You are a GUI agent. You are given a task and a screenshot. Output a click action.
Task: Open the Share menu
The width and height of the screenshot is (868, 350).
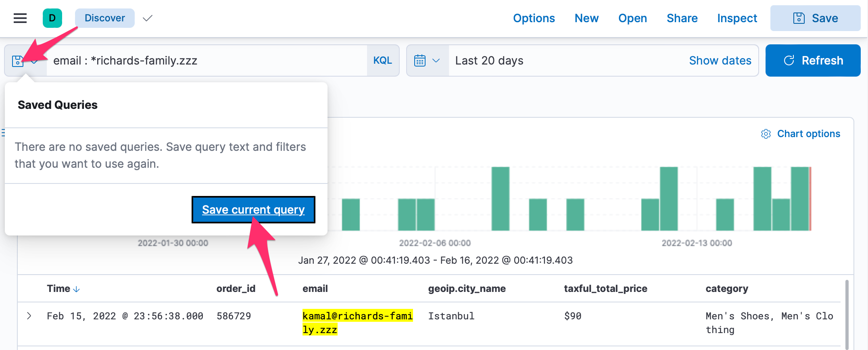click(x=682, y=18)
